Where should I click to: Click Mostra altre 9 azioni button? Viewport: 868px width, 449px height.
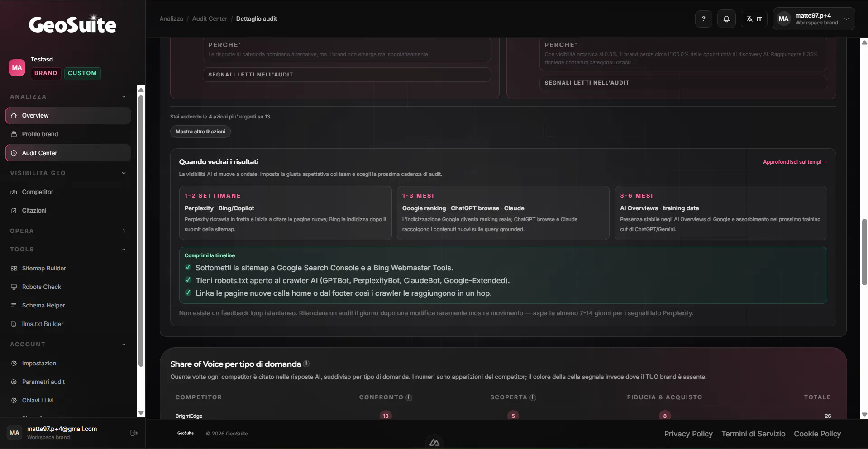point(200,132)
